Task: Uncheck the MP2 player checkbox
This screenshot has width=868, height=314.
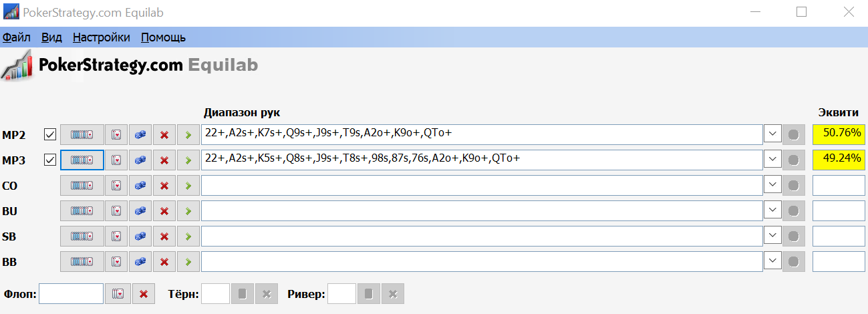Action: [x=49, y=135]
